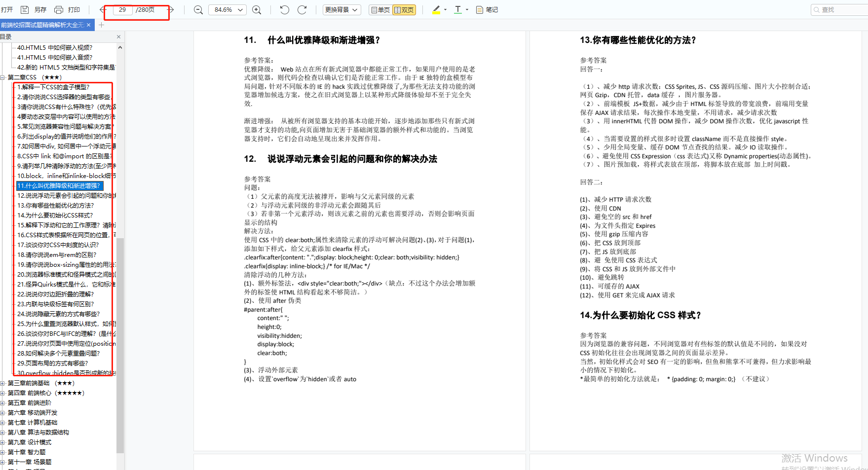Go to next page arrow
The width and height of the screenshot is (868, 470).
tap(171, 10)
